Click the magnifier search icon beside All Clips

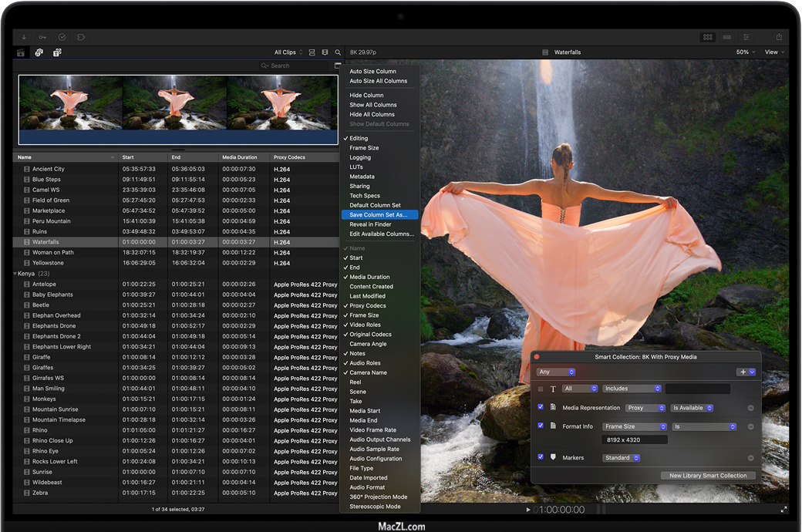pyautogui.click(x=338, y=52)
